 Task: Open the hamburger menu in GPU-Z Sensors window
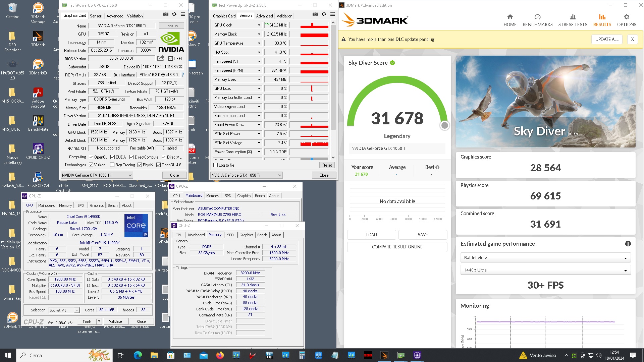pyautogui.click(x=332, y=14)
